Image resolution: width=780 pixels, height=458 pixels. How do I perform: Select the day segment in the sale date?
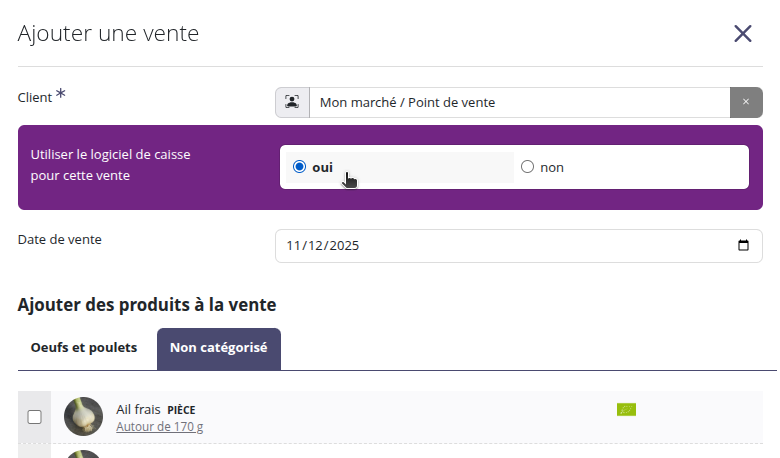pos(294,246)
